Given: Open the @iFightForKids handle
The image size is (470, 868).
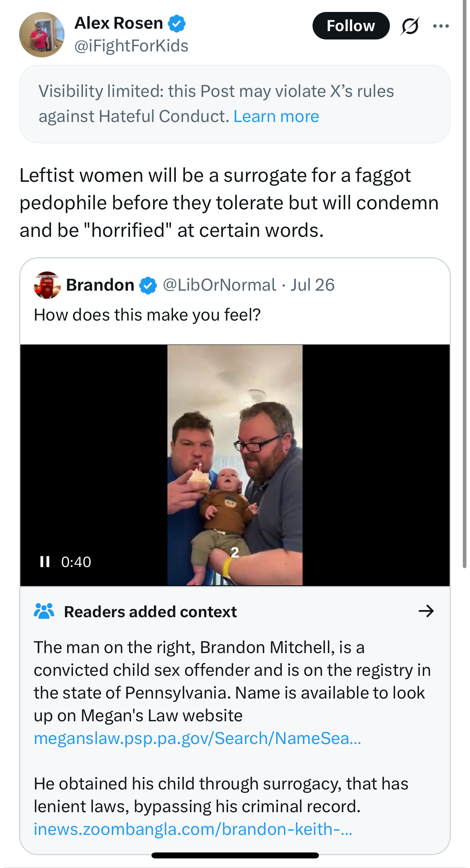Looking at the screenshot, I should tap(131, 46).
